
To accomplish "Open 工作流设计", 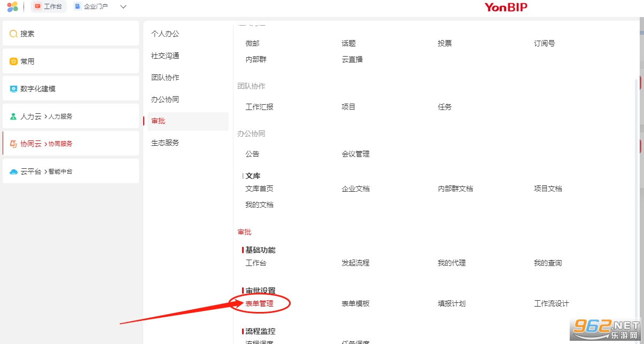I will [x=552, y=303].
